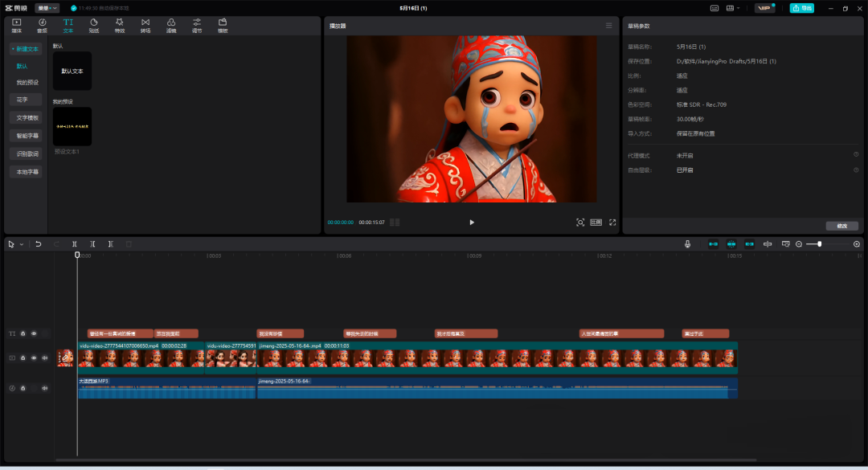Adjust the timeline zoom slider

(x=819, y=244)
